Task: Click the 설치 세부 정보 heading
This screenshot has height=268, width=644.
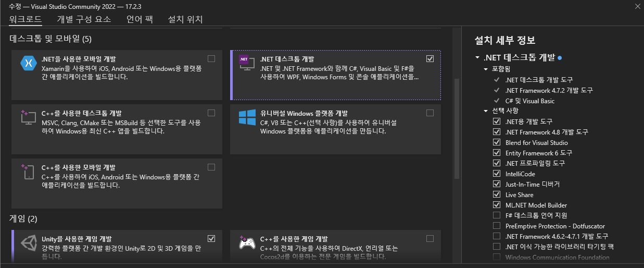Action: click(x=505, y=40)
